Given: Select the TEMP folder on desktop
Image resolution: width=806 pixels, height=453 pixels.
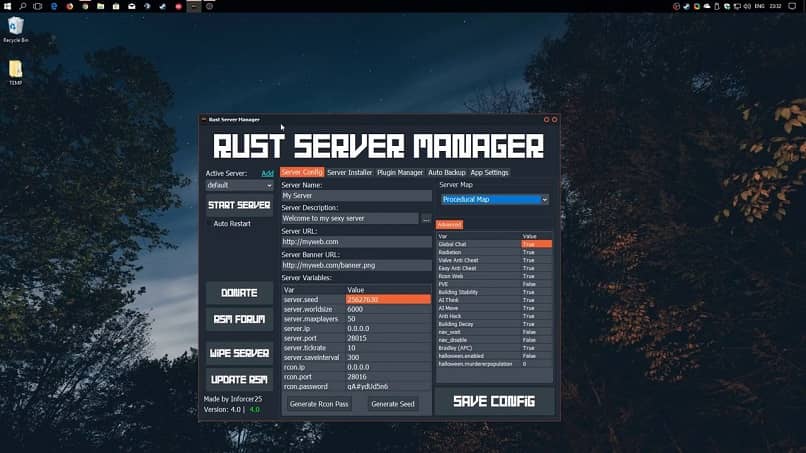Looking at the screenshot, I should [x=15, y=73].
